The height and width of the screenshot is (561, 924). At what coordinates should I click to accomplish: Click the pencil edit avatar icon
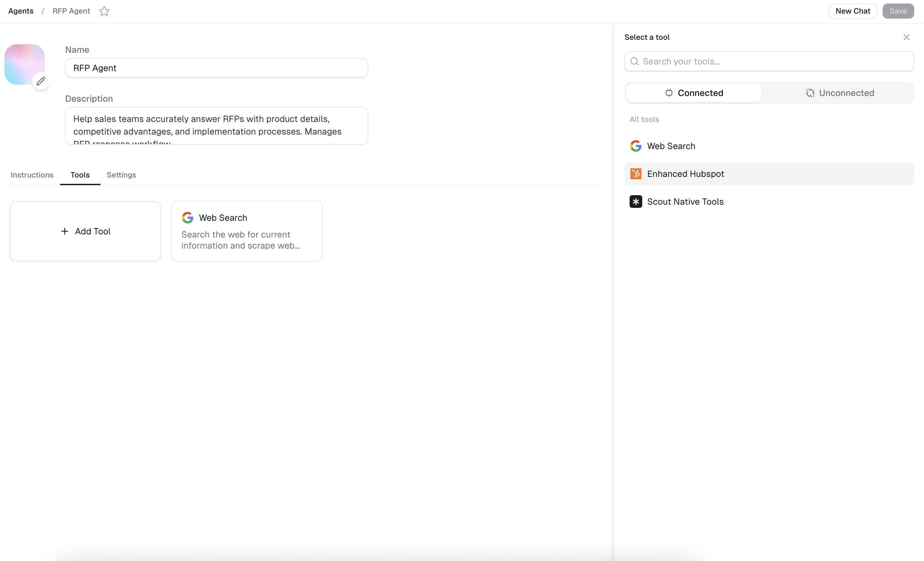click(41, 81)
